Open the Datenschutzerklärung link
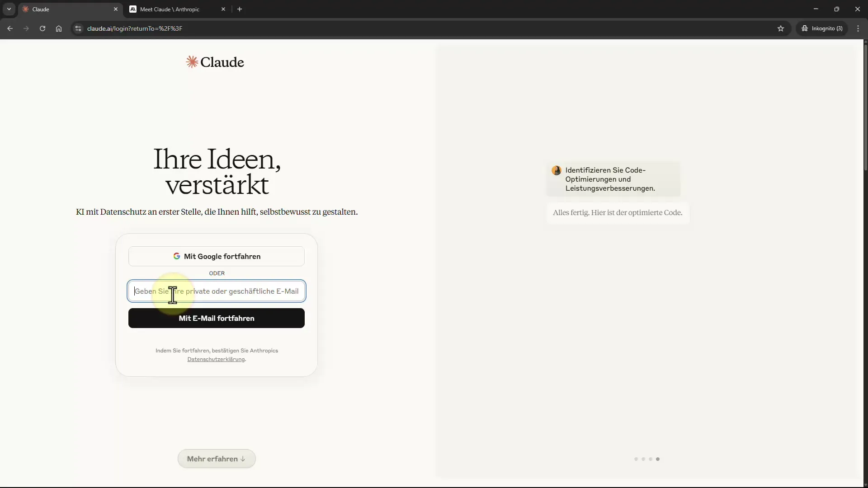The height and width of the screenshot is (488, 868). [216, 359]
